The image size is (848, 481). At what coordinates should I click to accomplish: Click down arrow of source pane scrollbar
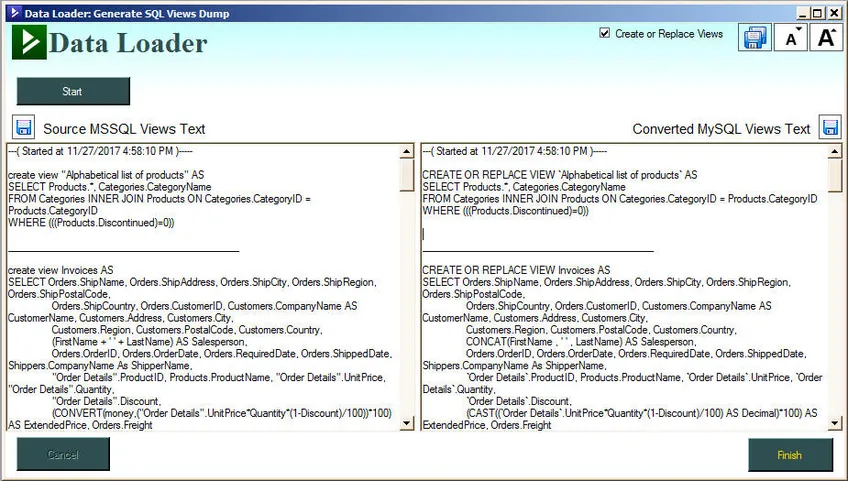pyautogui.click(x=407, y=423)
